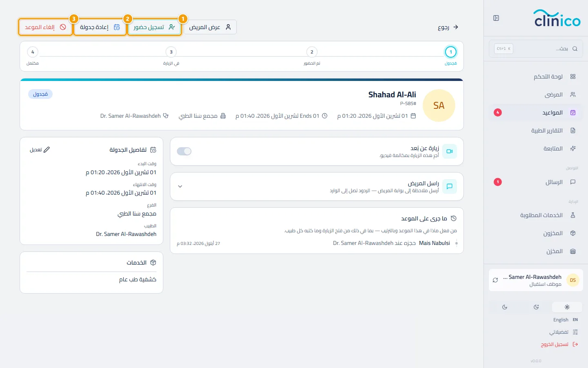Click the stethoscope icon by Dr. Samer
588x368 pixels.
pyautogui.click(x=166, y=116)
